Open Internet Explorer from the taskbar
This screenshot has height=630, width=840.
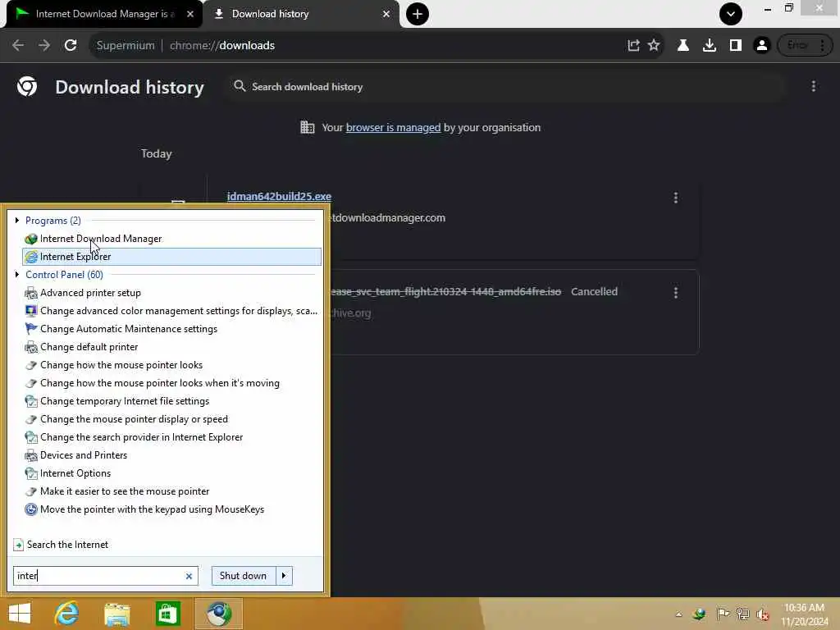coord(67,614)
